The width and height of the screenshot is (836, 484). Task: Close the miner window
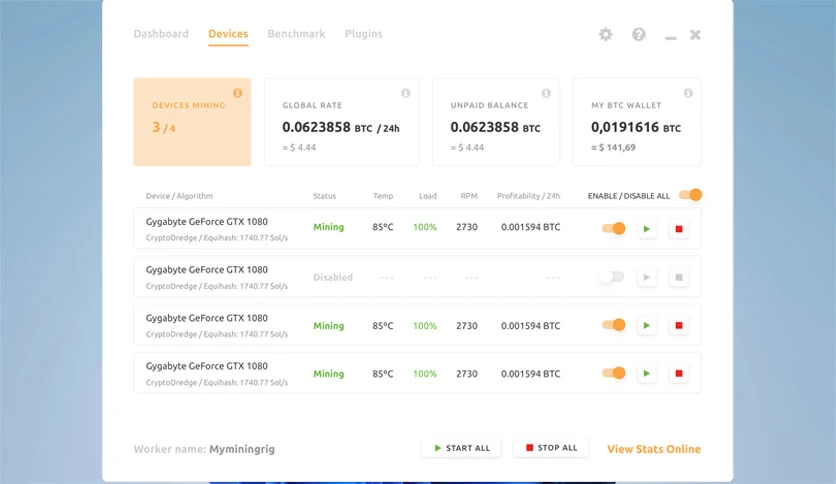coord(695,35)
